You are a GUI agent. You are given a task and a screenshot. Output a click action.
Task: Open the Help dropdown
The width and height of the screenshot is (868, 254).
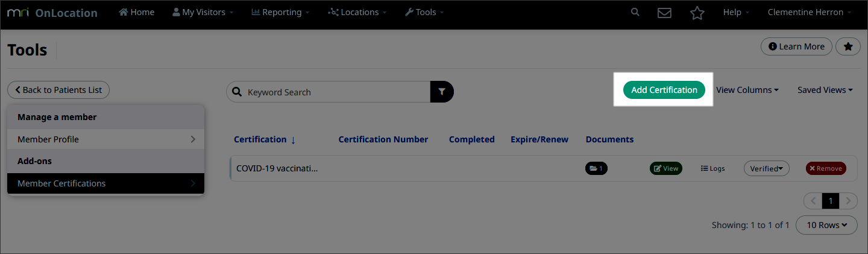(x=736, y=12)
